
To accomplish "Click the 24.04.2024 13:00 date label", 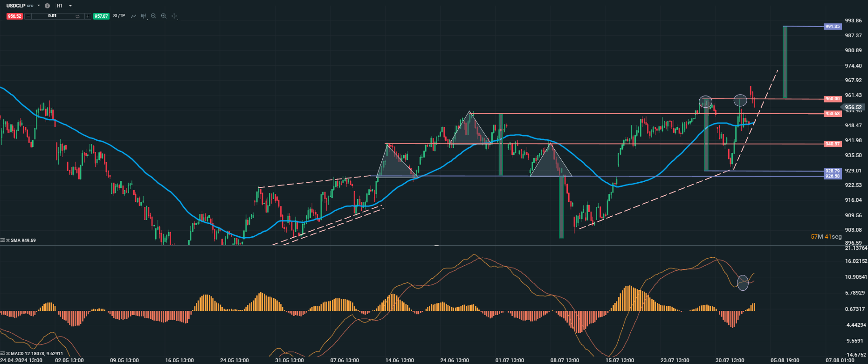I will pos(21,360).
